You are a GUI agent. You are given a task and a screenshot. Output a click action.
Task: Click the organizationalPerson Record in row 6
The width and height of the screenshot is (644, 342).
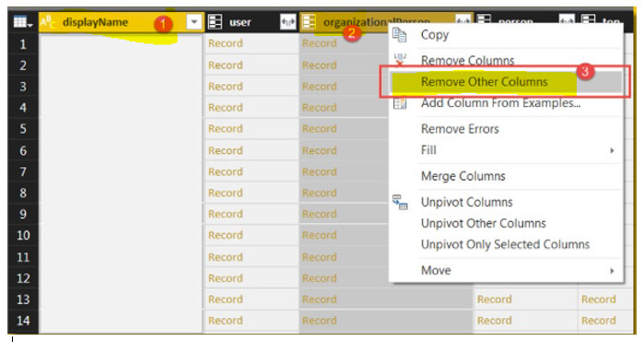point(319,150)
